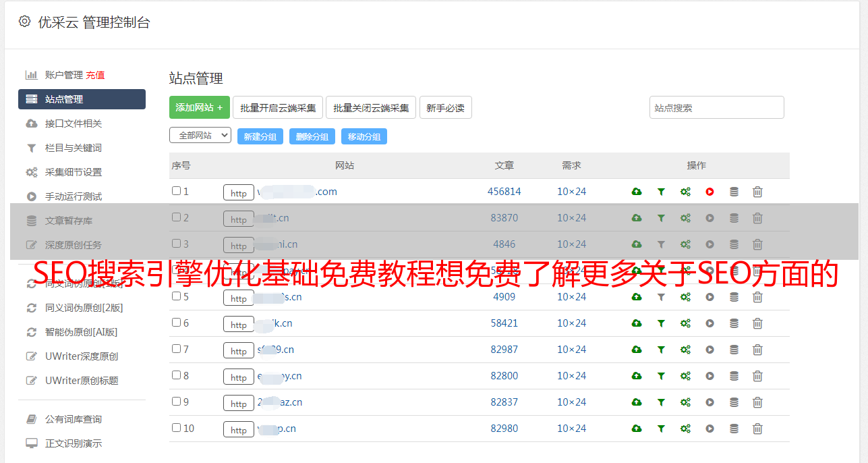The height and width of the screenshot is (463, 868).
Task: Click database icon in row 82980
Action: (x=734, y=429)
